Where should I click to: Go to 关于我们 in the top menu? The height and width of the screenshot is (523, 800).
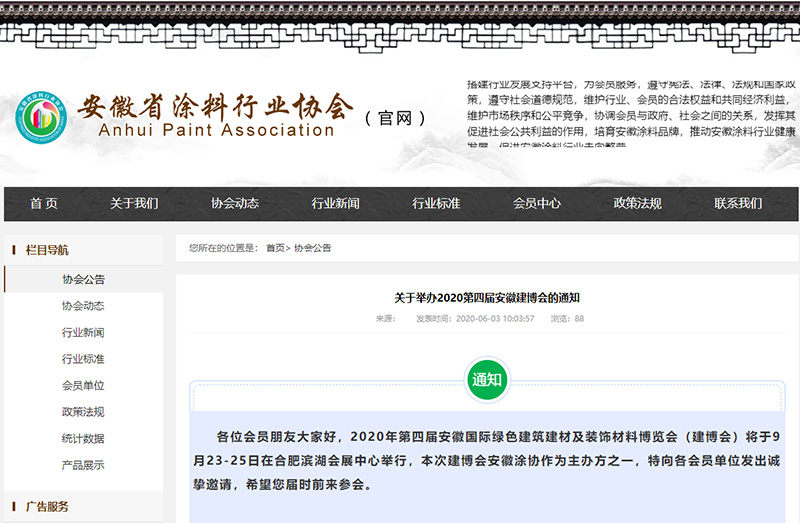click(x=134, y=203)
